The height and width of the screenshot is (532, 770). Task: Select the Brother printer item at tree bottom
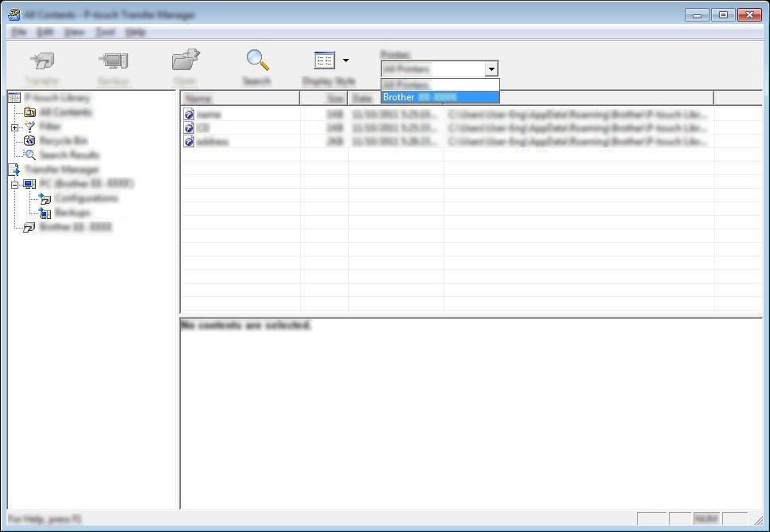(75, 227)
